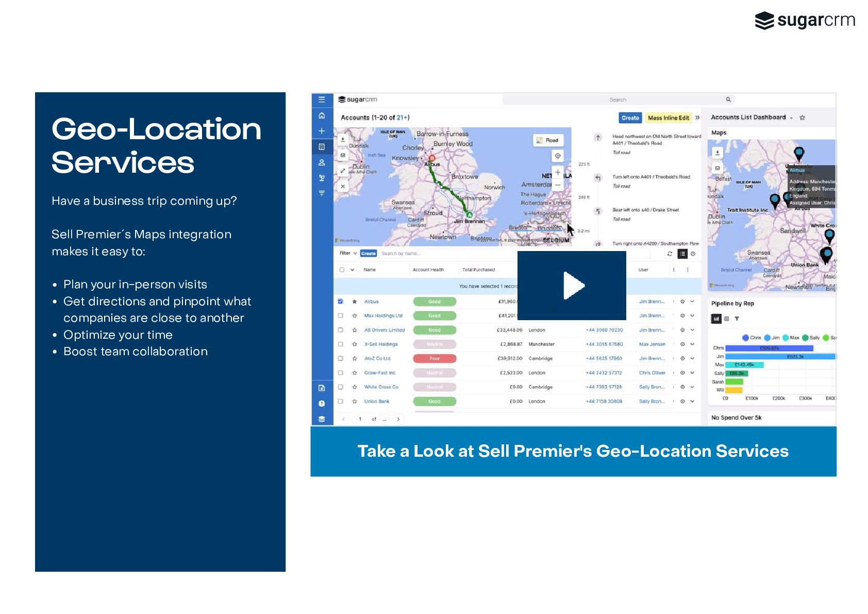Viewport: 868px width, 614px height.
Task: Expand row actions for AB Drivers Limited
Action: pos(692,329)
